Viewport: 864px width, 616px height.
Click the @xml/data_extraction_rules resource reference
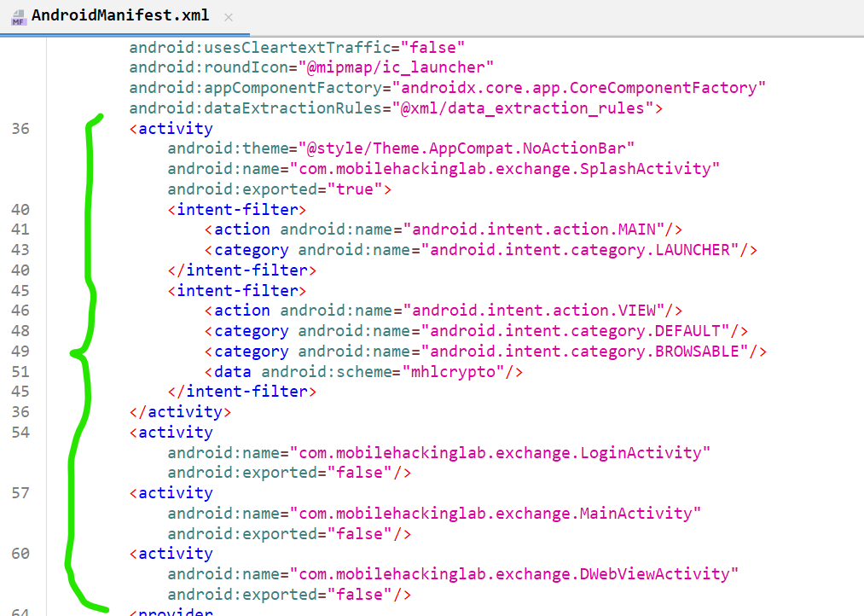pos(523,108)
